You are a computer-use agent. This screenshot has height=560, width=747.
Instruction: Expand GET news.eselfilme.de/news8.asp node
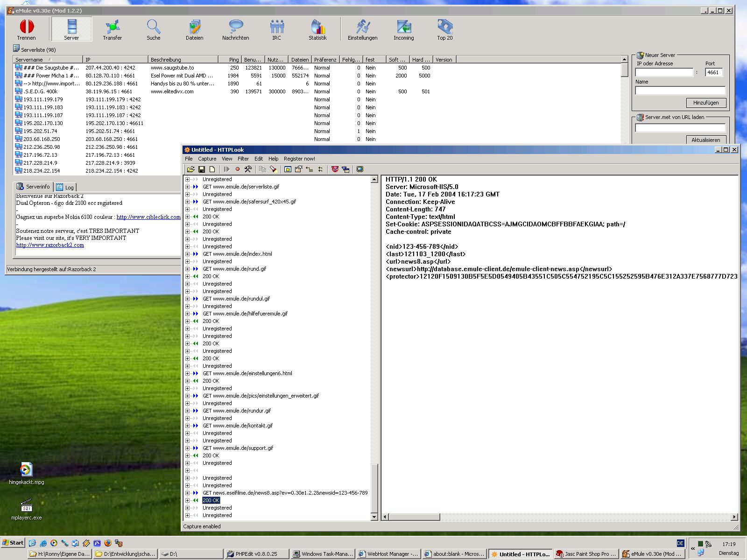(x=187, y=493)
